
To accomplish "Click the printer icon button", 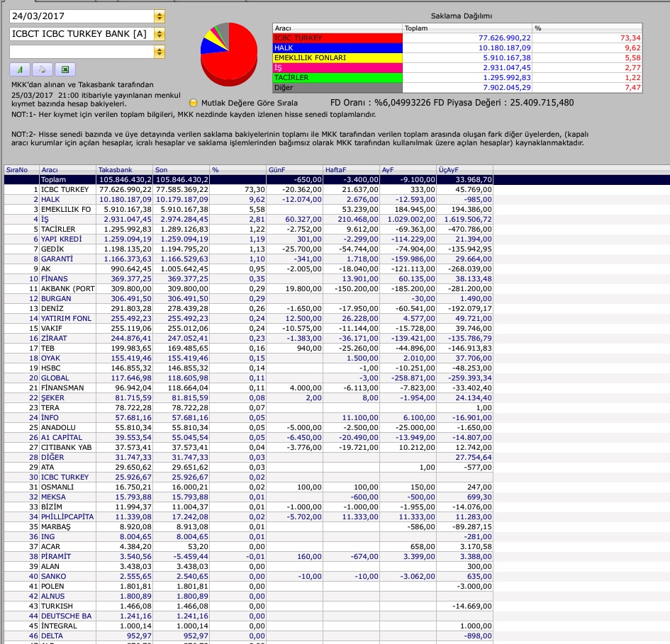I will pos(43,69).
